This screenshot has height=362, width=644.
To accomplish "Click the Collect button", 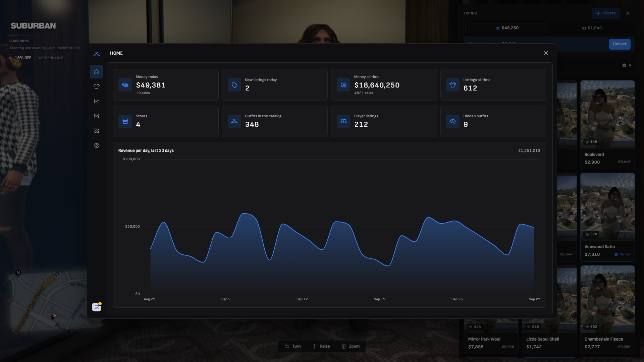I will [x=620, y=44].
